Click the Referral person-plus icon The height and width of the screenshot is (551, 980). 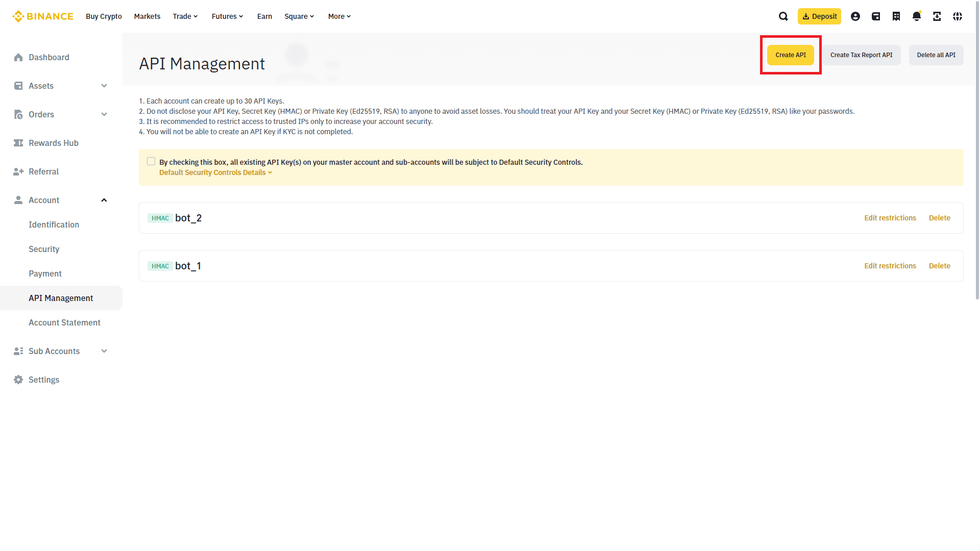tap(18, 171)
